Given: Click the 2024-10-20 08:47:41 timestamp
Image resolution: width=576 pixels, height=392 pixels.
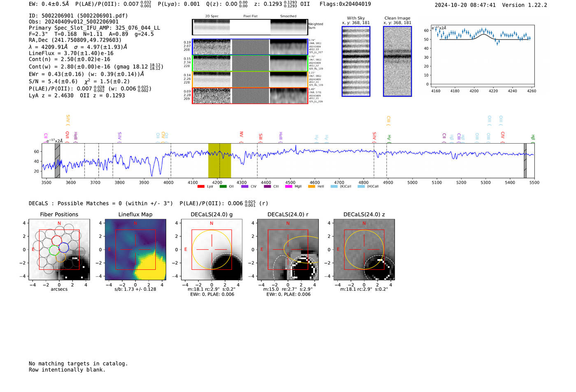Looking at the screenshot, I should (x=465, y=5).
